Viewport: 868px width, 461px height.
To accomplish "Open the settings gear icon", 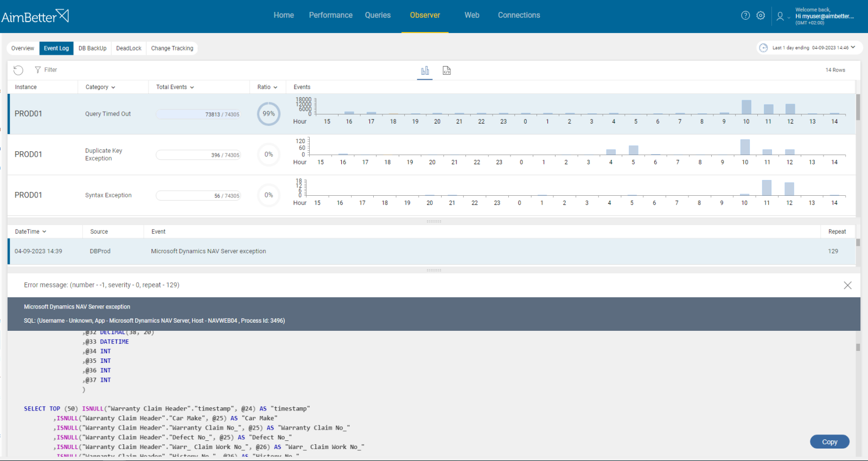I will tap(761, 15).
